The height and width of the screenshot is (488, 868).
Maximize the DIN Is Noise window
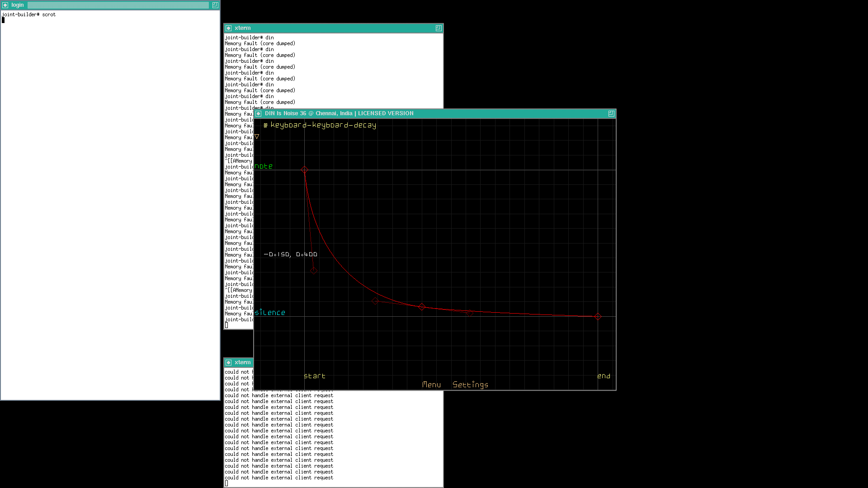pos(611,113)
